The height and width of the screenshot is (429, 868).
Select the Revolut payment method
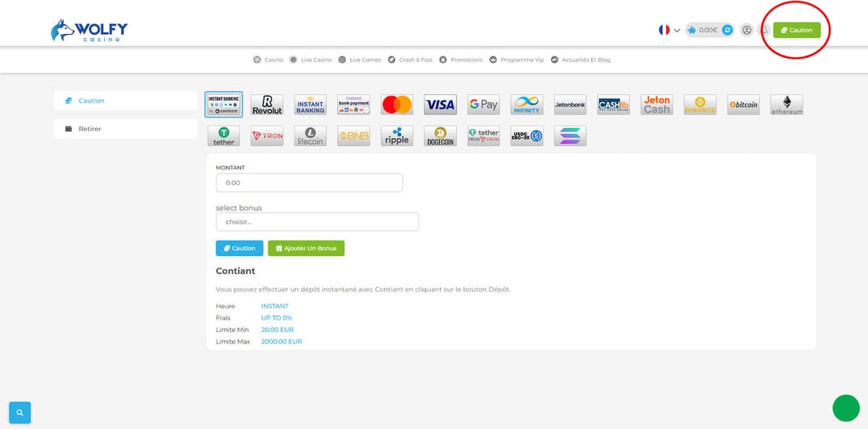tap(267, 105)
